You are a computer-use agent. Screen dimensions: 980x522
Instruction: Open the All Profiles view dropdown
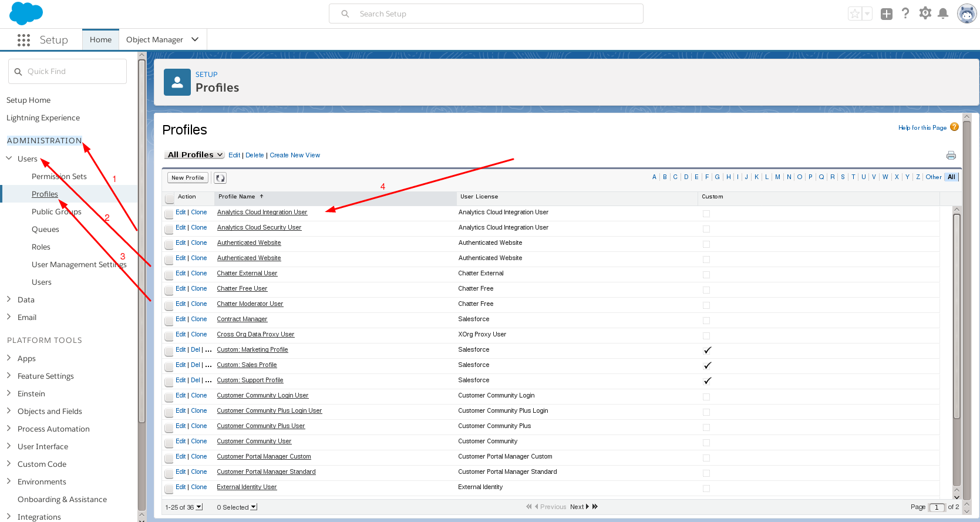click(x=195, y=155)
